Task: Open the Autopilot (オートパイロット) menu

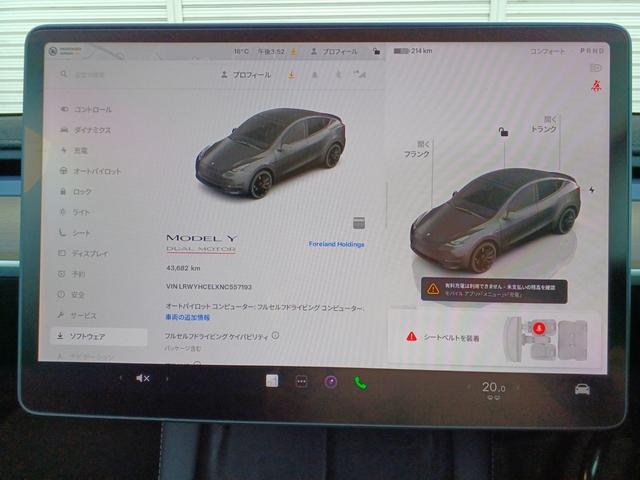Action: point(91,171)
